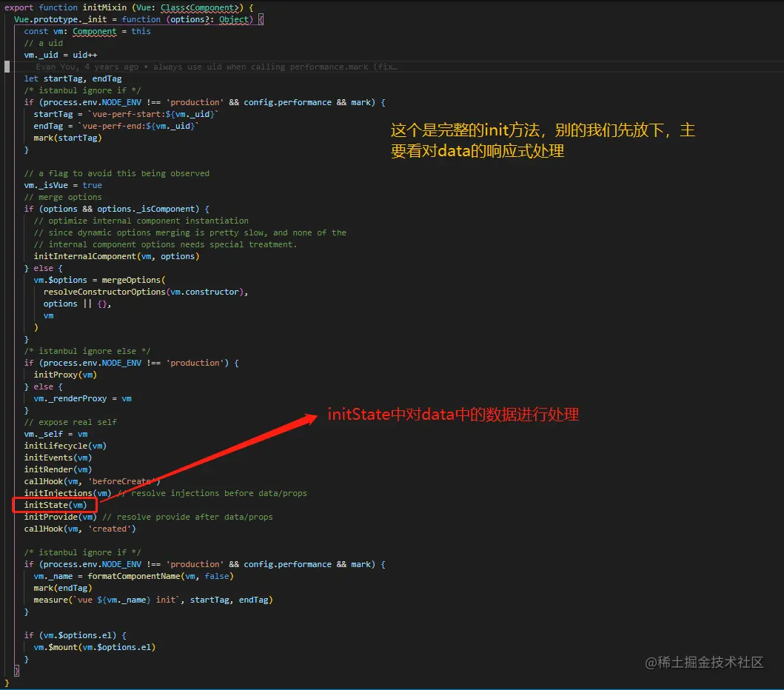Click the editor gutter marker beside blame line
Viewport: 784px width, 690px height.
coord(7,67)
